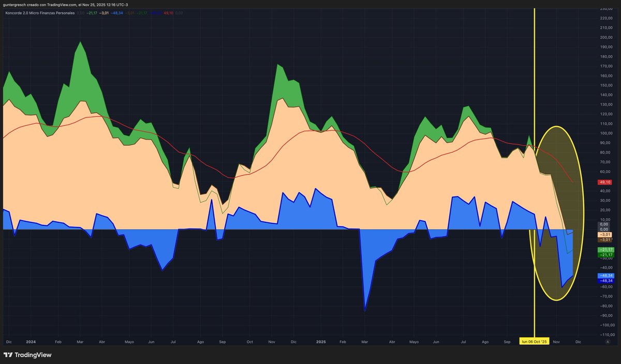Click the yellow lun 06 Oct '25 date flag
The image size is (621, 364).
pos(535,342)
